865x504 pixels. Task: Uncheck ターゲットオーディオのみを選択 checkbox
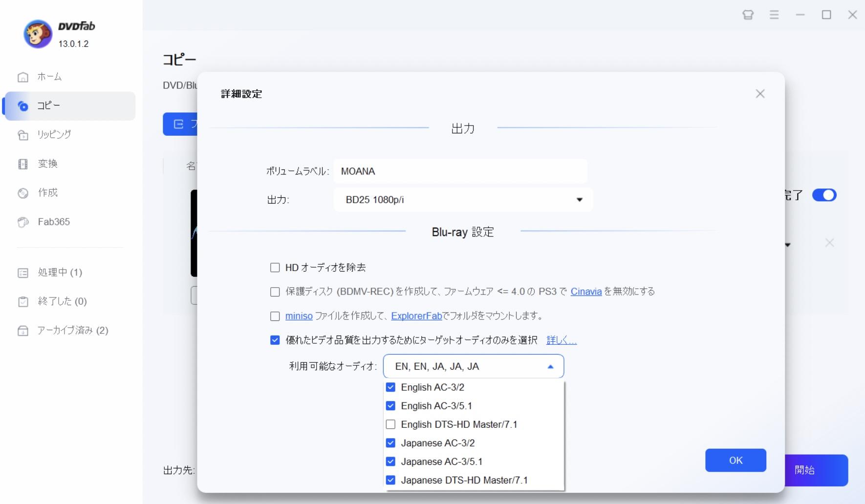pyautogui.click(x=275, y=340)
